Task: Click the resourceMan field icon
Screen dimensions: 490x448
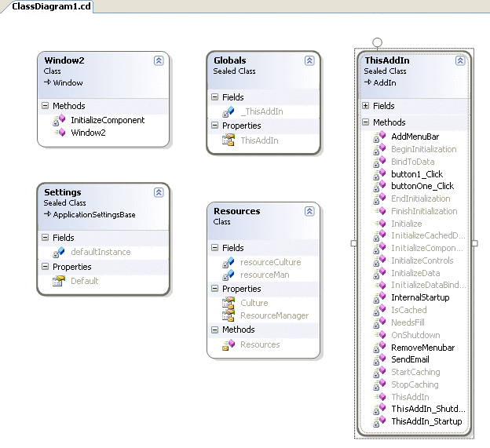Action: coord(229,275)
